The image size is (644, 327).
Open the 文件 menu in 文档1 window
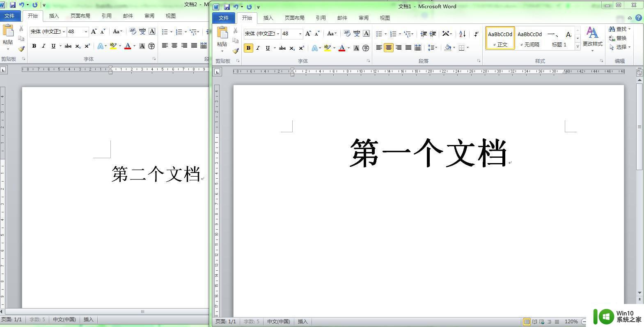pos(224,18)
